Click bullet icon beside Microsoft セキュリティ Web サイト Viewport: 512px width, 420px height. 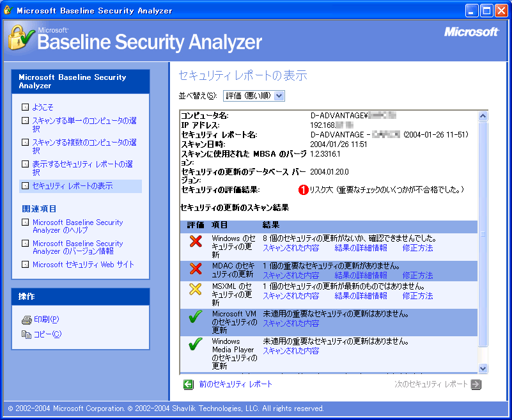click(25, 264)
